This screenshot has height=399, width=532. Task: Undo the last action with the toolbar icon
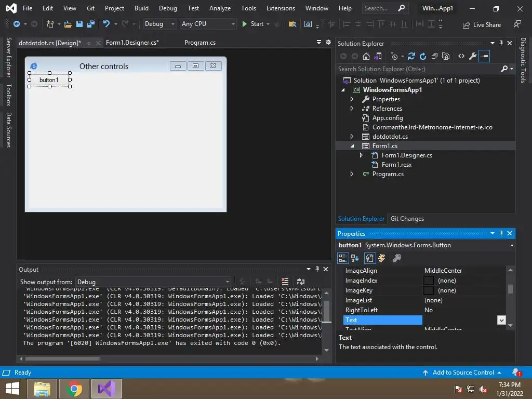coord(107,24)
